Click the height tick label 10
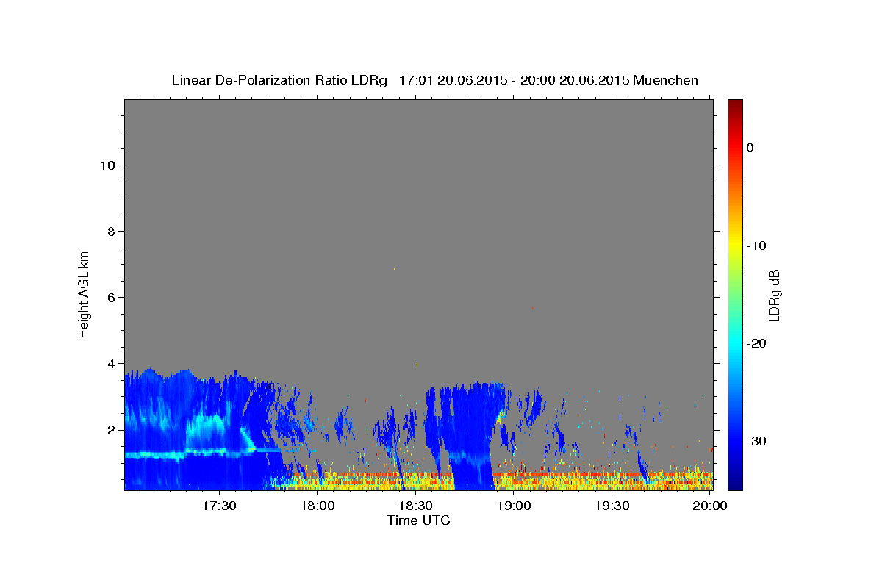This screenshot has width=882, height=588. (107, 165)
